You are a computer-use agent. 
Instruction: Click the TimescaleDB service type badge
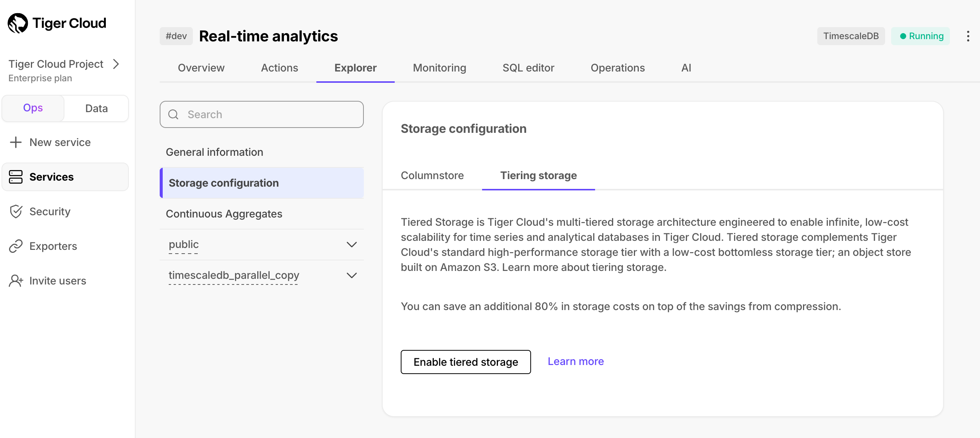point(851,36)
